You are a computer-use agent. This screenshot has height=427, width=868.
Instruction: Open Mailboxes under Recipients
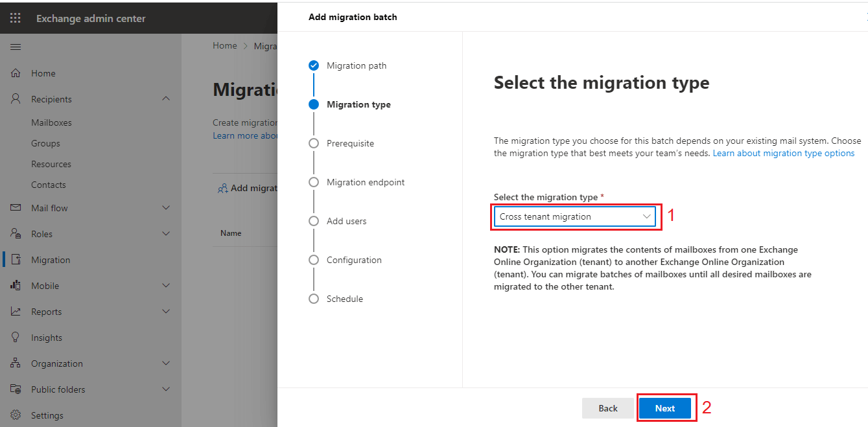[x=51, y=122]
